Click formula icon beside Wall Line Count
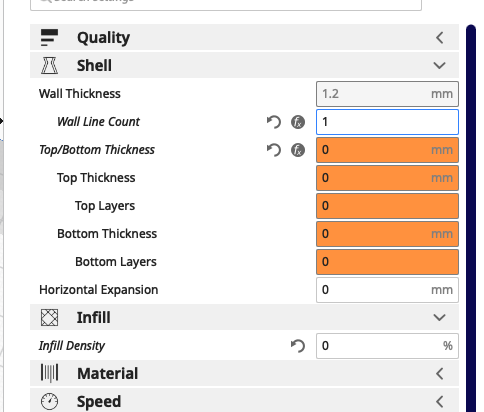Screen dimensions: 484x412 (x=298, y=122)
